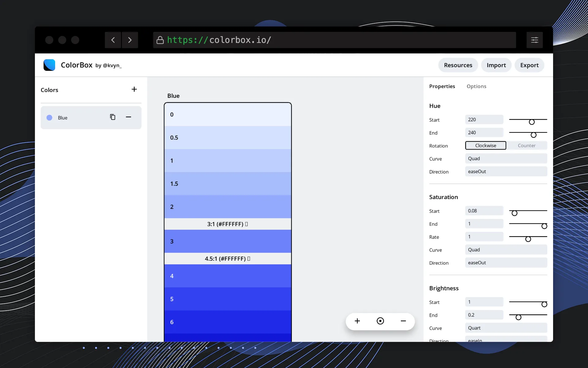The width and height of the screenshot is (588, 368).
Task: Open the Hue Curve dropdown
Action: coord(506,159)
